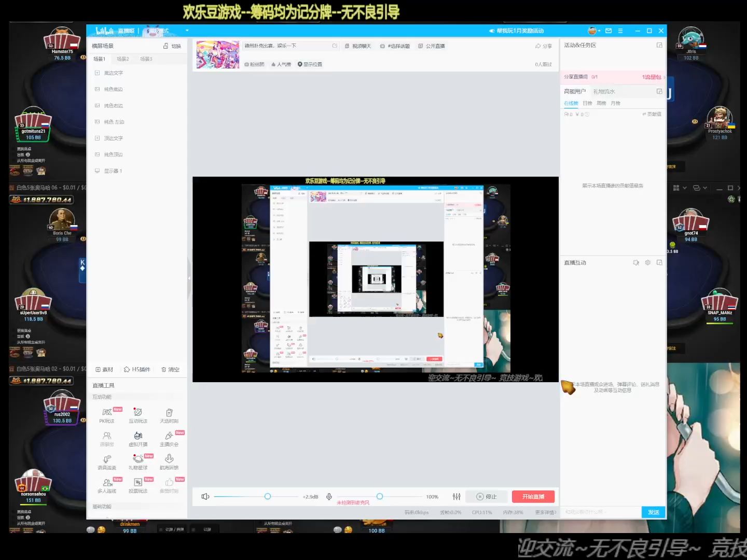Toggle 公开直播 public stream option

(432, 46)
